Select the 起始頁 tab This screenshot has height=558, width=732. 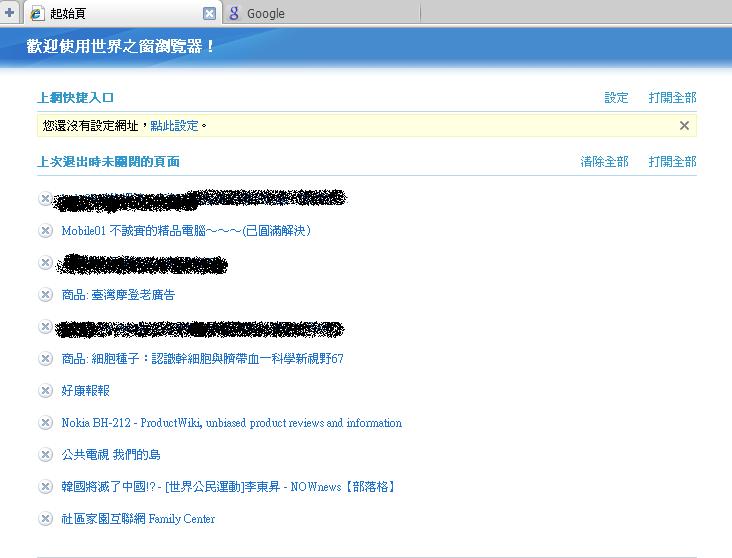(x=122, y=14)
